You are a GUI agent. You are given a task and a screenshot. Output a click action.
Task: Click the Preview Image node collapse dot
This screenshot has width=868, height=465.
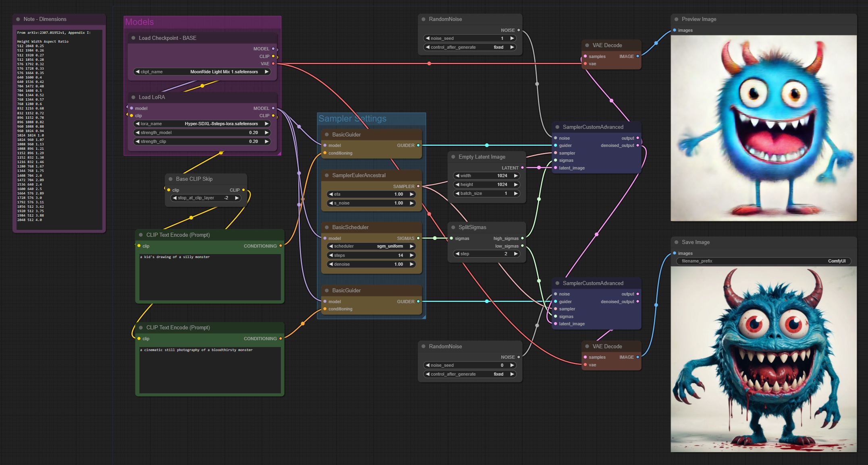pos(676,19)
